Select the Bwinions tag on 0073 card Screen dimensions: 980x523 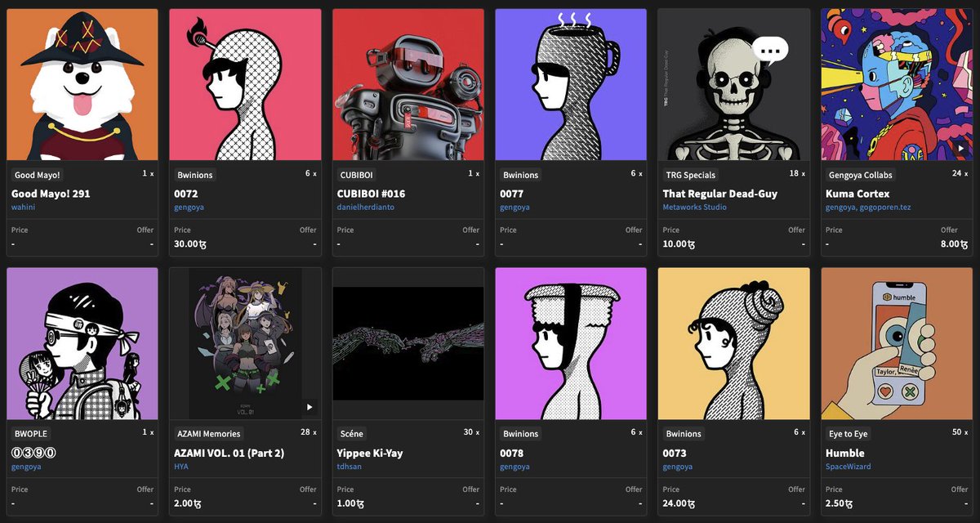[684, 434]
